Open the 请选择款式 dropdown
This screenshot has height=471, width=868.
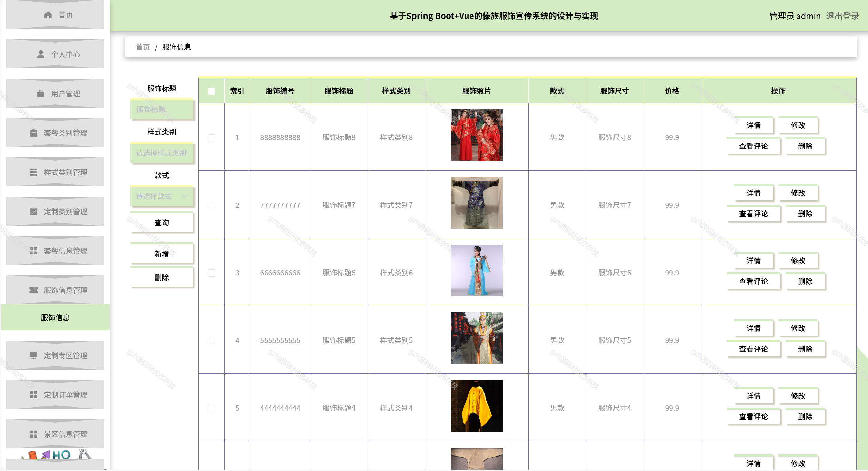[162, 196]
